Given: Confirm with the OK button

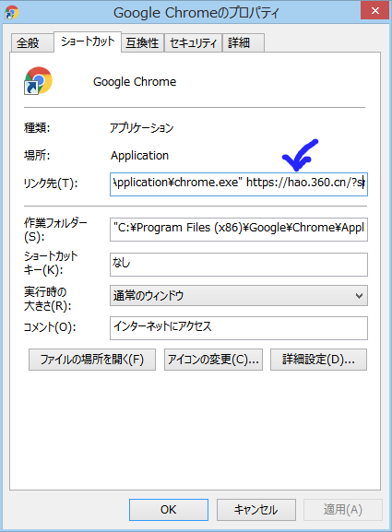Looking at the screenshot, I should pos(169,510).
